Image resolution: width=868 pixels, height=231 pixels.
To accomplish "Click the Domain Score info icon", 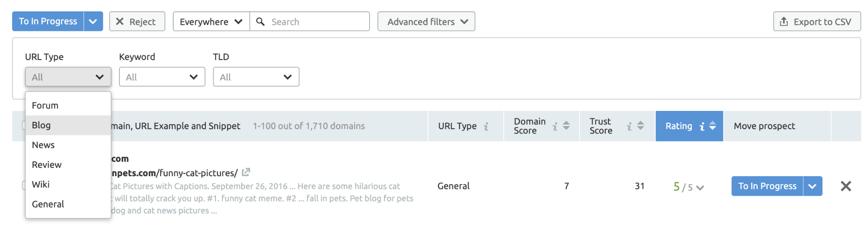I will coord(555,126).
